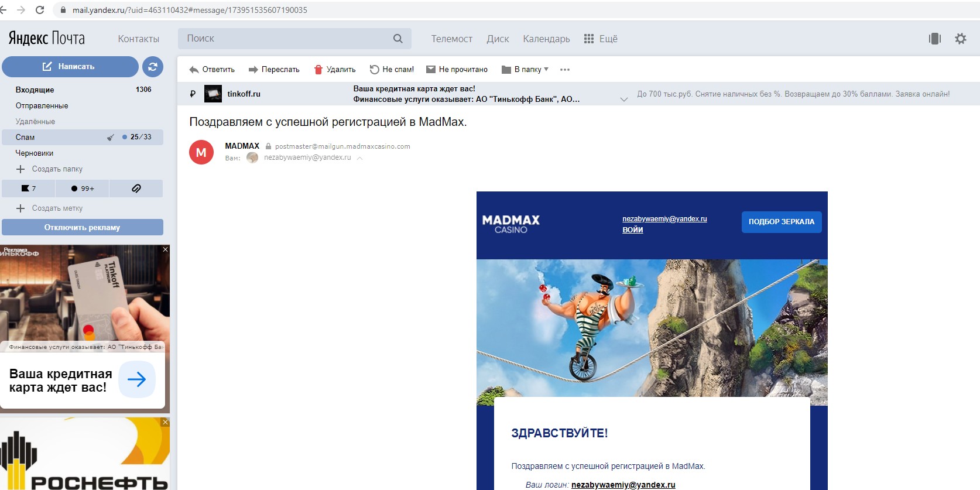The height and width of the screenshot is (490, 980).
Task: Expand the Ещё services grid
Action: (x=601, y=39)
